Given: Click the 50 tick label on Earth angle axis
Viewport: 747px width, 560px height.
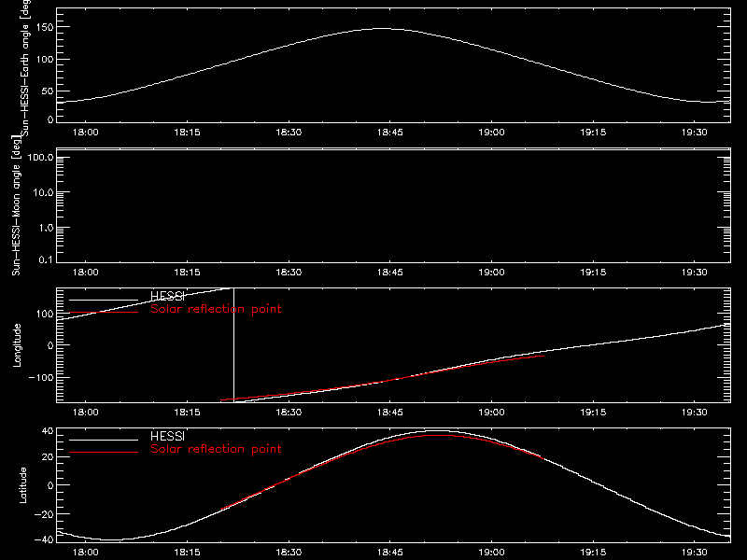Looking at the screenshot, I should (48, 91).
